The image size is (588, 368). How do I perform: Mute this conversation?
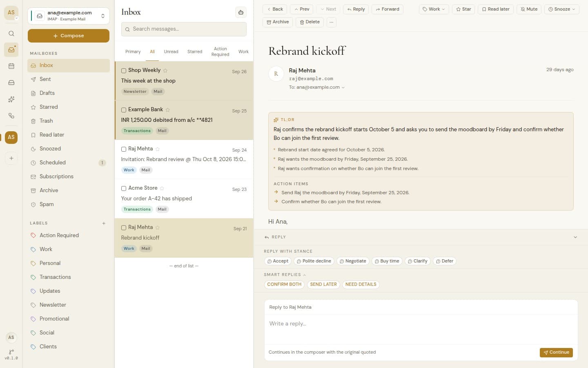pos(529,9)
